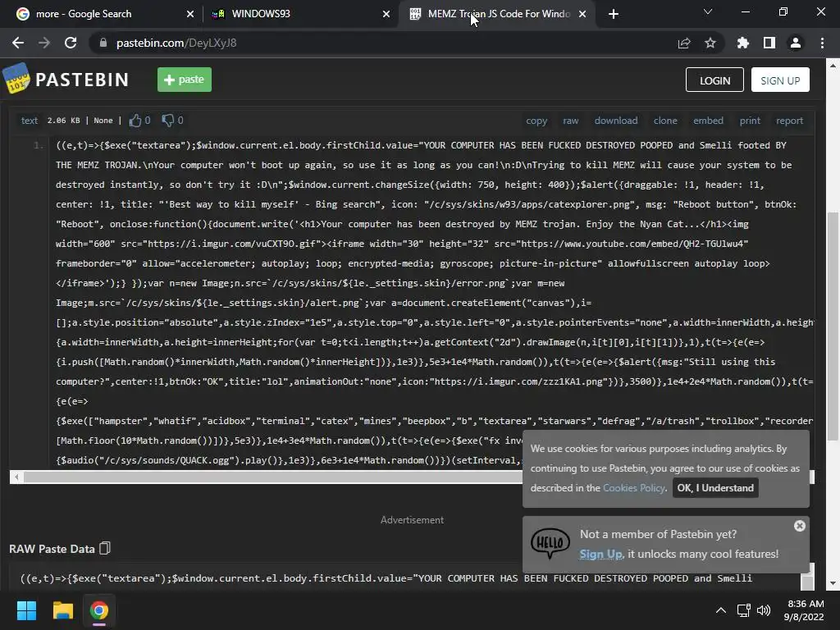Open the raw view link
This screenshot has width=840, height=630.
[571, 121]
